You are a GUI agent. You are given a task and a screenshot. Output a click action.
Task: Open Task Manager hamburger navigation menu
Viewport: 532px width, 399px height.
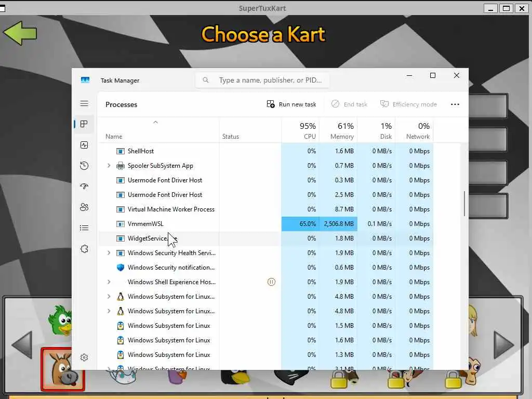(84, 103)
